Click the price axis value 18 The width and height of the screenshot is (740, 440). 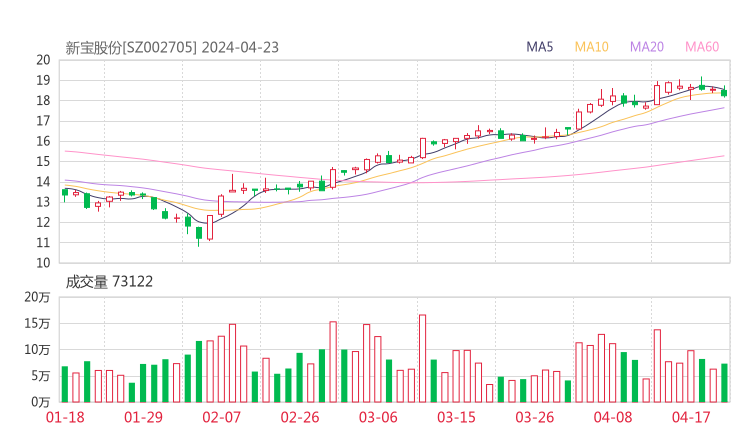43,101
